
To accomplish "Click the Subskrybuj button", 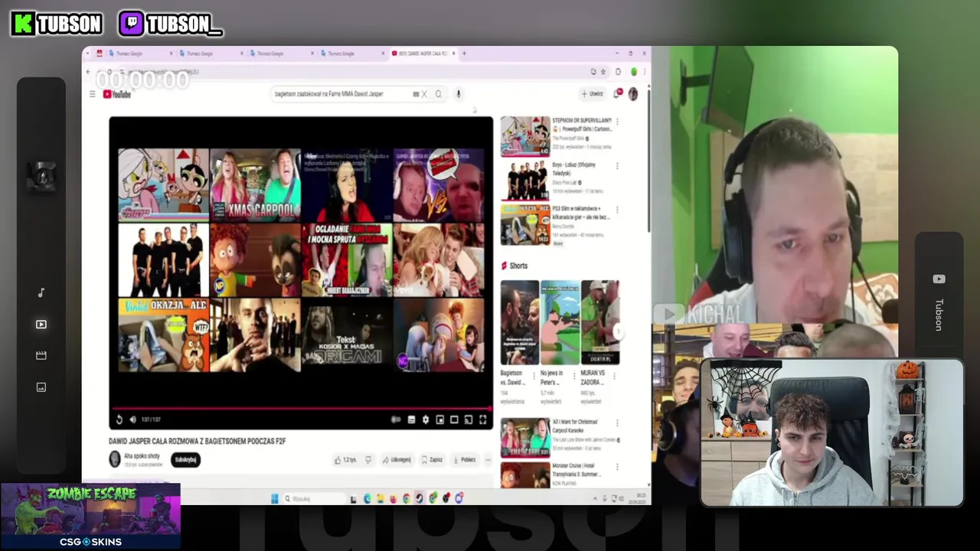I will [x=185, y=460].
